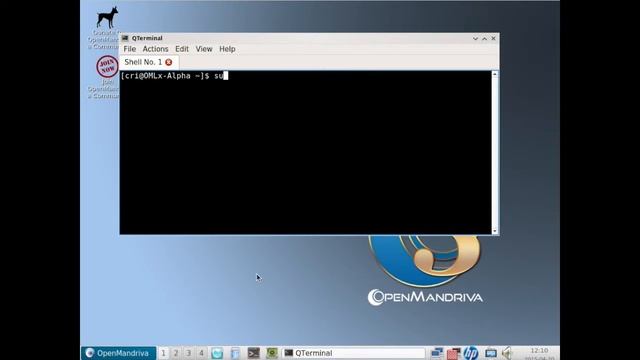Viewport: 640px width, 360px height.
Task: Open the View menu
Action: click(204, 49)
